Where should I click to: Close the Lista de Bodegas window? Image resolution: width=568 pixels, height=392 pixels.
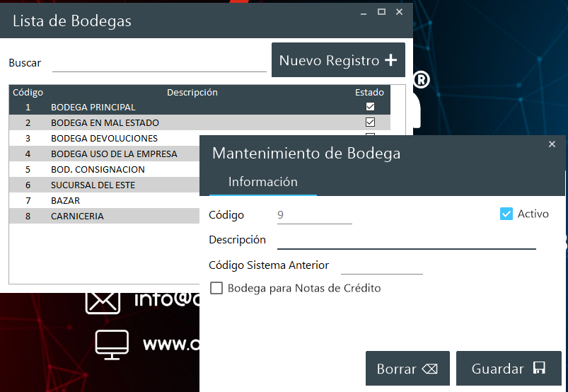coord(400,12)
